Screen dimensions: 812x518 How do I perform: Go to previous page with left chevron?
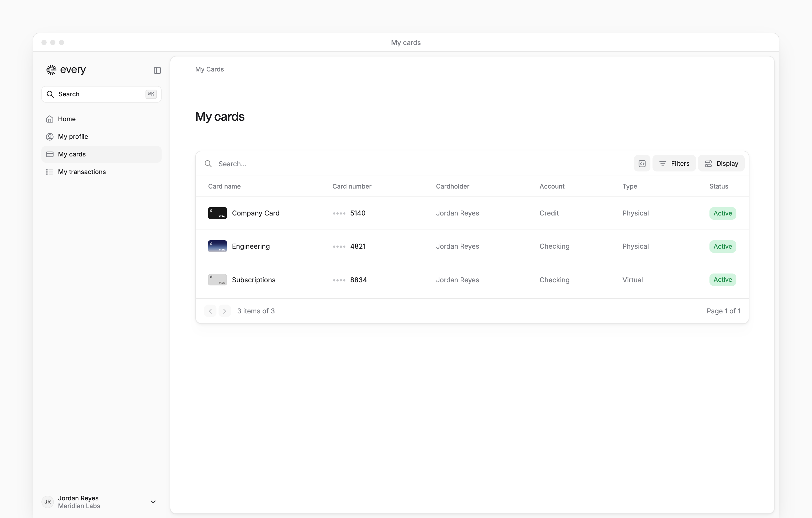pyautogui.click(x=210, y=311)
